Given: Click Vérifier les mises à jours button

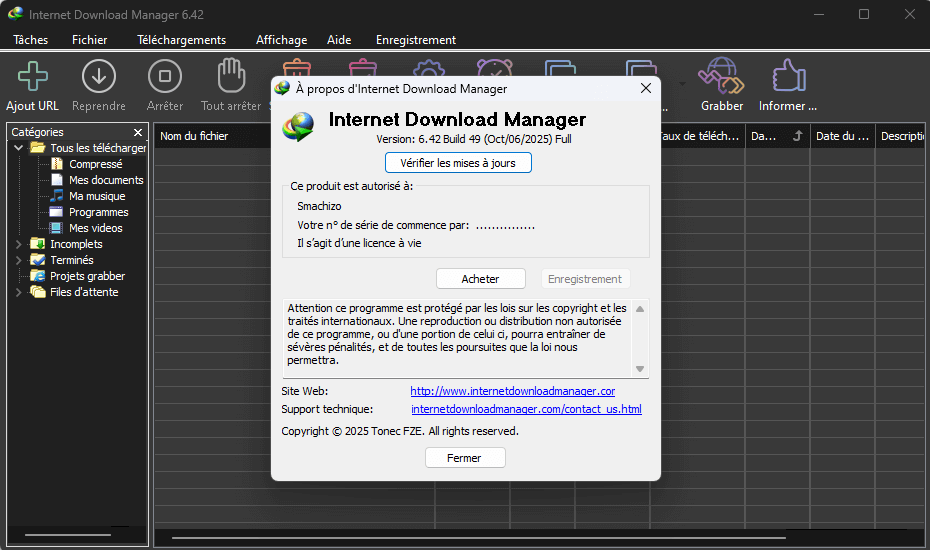Looking at the screenshot, I should click(x=458, y=163).
